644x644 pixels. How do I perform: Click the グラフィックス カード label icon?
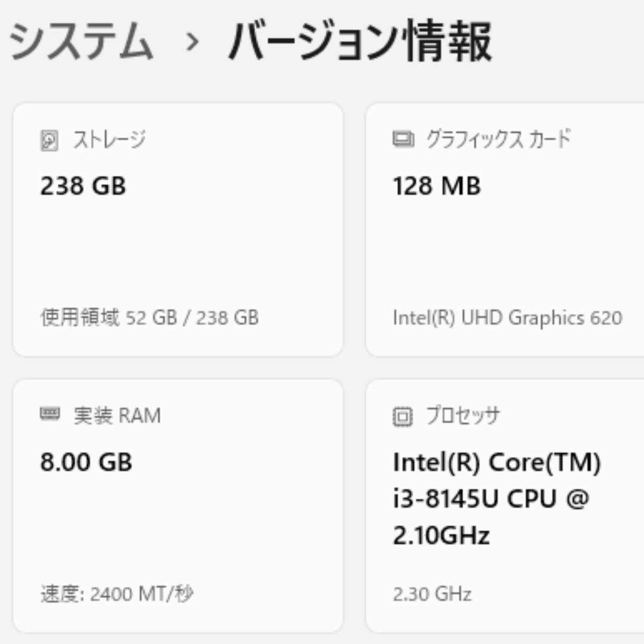(402, 138)
